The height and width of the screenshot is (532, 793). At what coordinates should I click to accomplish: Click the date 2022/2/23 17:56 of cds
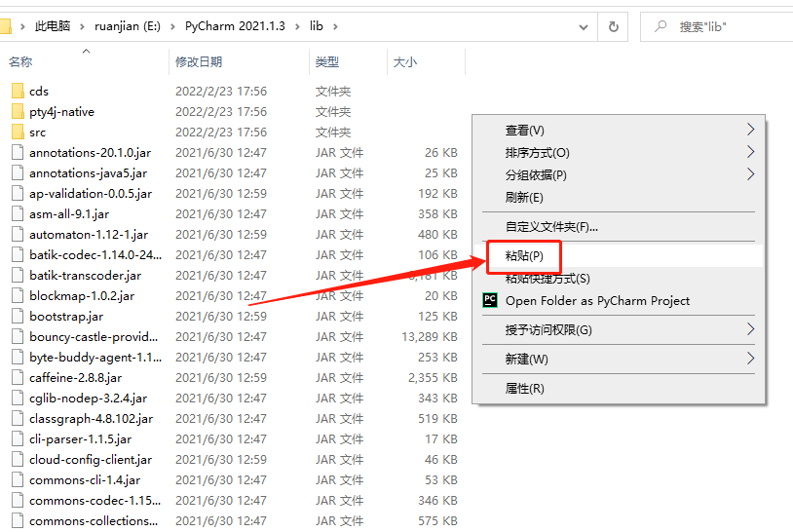(221, 91)
